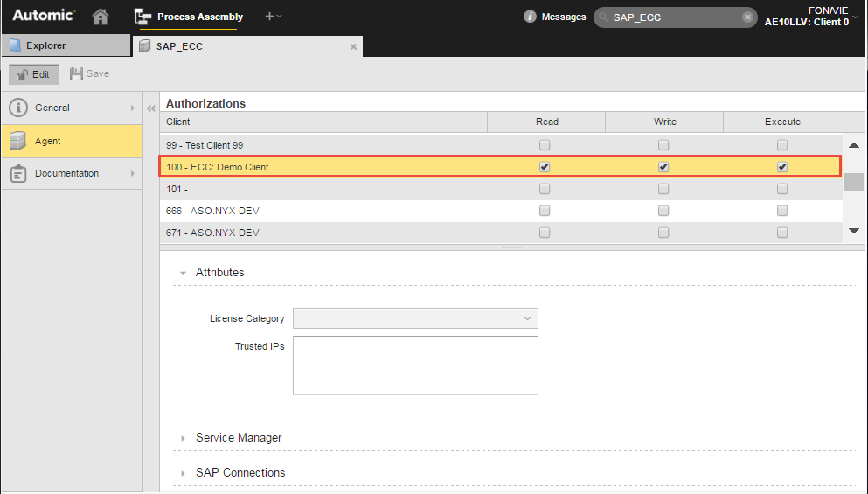Image resolution: width=868 pixels, height=494 pixels.
Task: Select row 99 - Test Client 99
Action: (x=501, y=145)
